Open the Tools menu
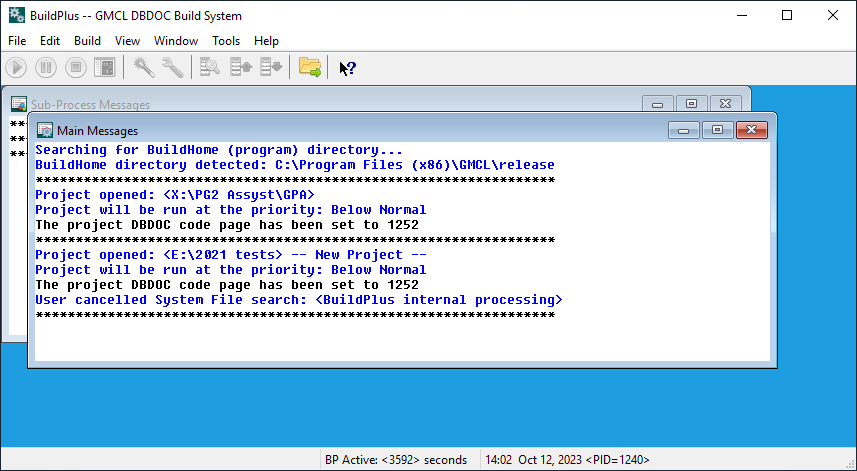The image size is (857, 471). click(x=226, y=41)
